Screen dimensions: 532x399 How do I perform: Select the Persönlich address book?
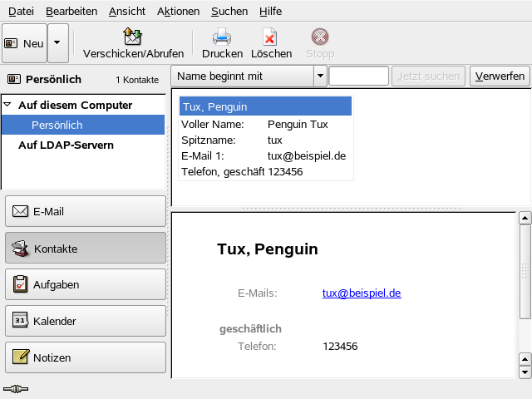pos(57,125)
